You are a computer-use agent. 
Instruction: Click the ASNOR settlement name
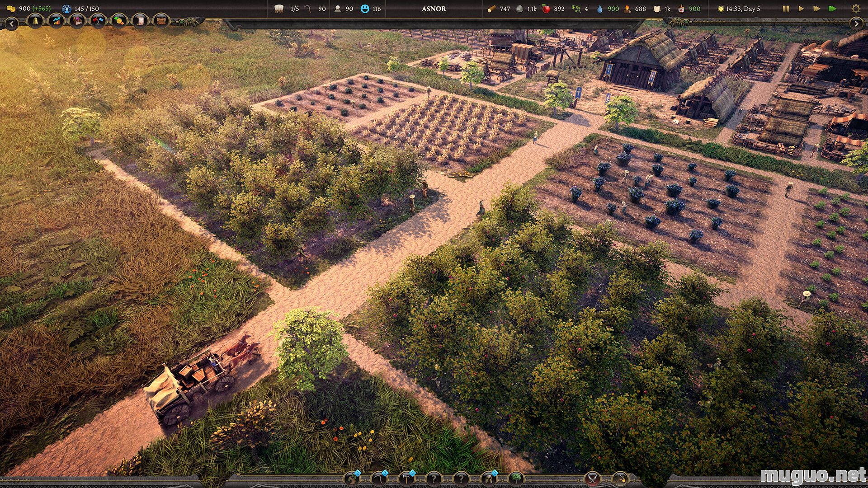[434, 9]
